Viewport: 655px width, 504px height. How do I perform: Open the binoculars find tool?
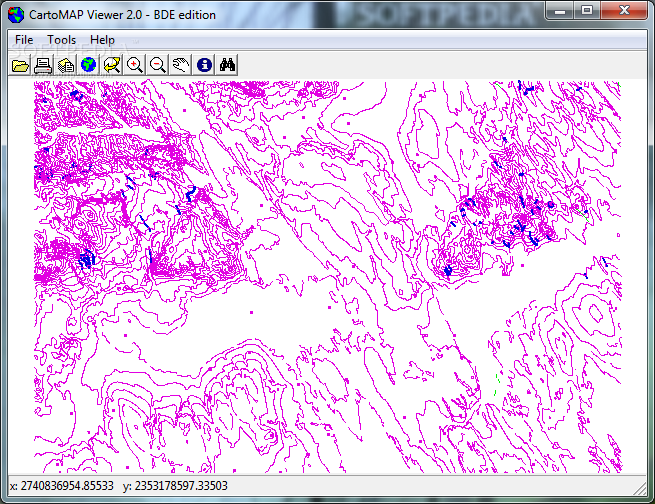[227, 65]
